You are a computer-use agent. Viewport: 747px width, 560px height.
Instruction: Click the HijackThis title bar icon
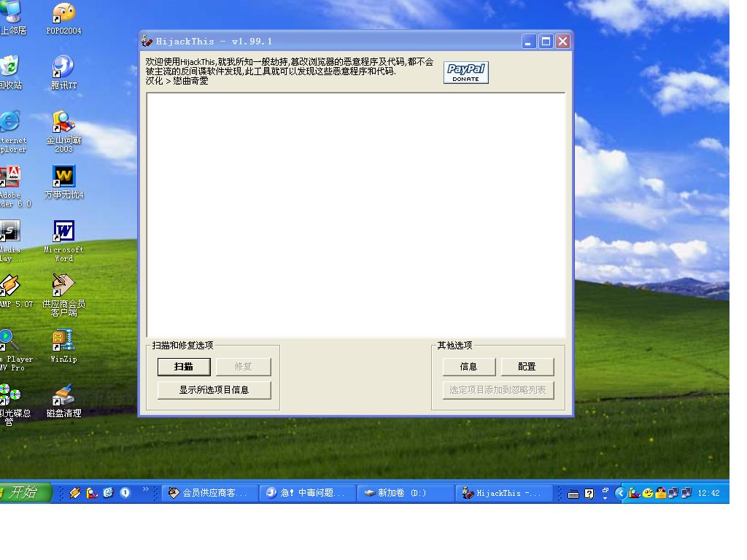coord(147,42)
